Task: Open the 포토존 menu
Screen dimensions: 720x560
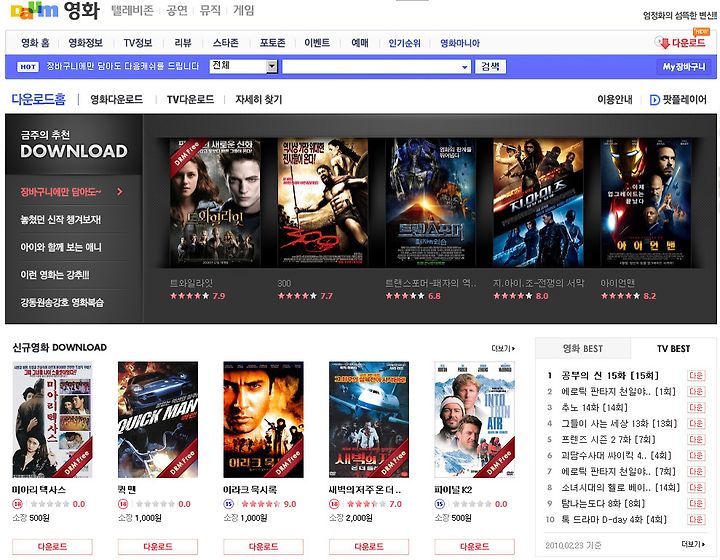Action: point(272,43)
